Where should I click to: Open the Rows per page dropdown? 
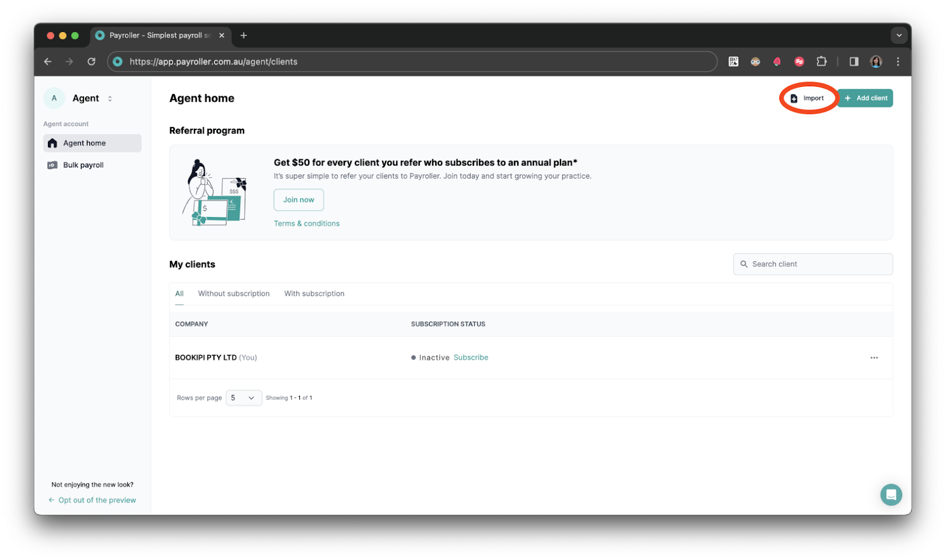pyautogui.click(x=244, y=398)
